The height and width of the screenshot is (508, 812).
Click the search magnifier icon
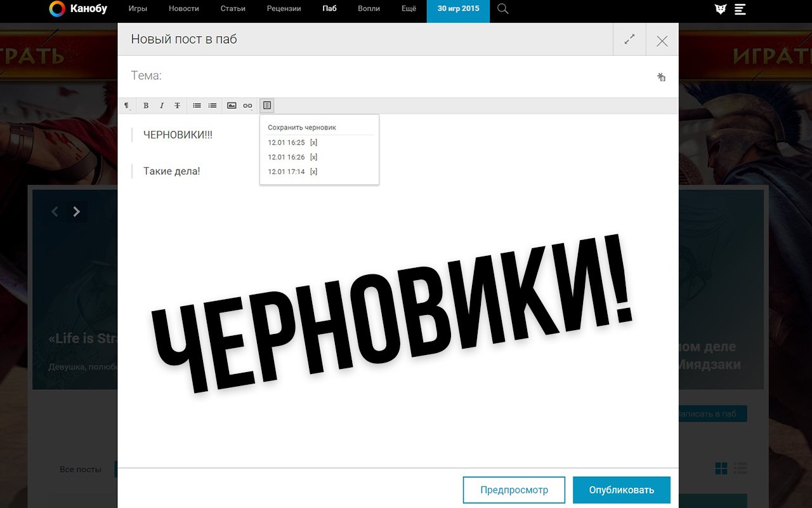(x=503, y=9)
